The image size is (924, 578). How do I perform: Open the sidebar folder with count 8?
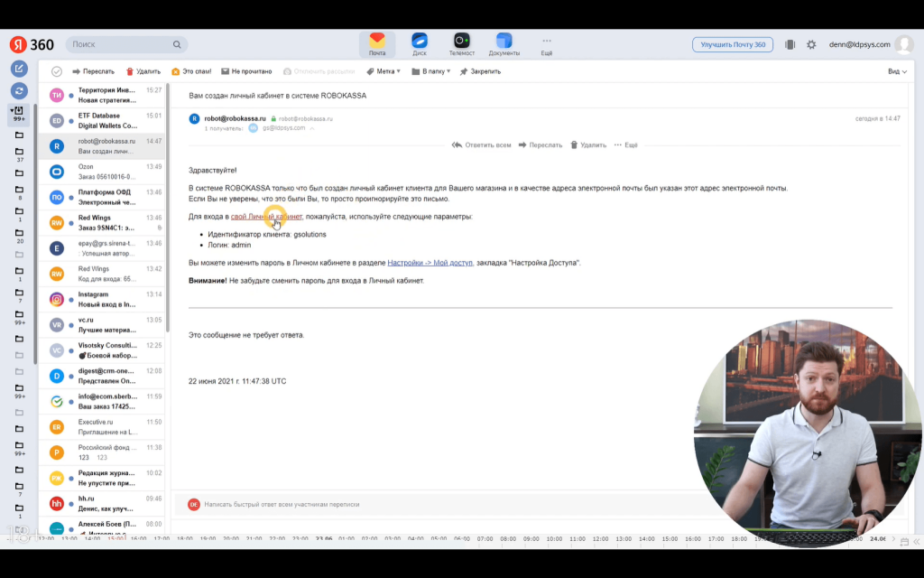point(20,192)
